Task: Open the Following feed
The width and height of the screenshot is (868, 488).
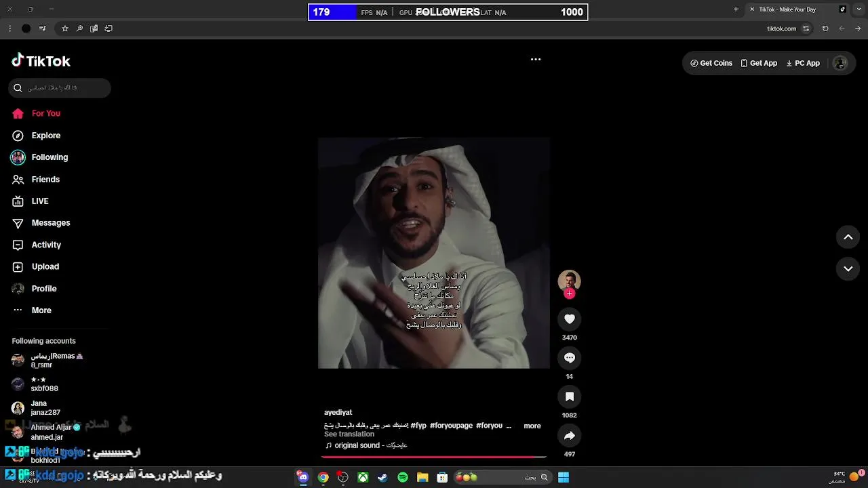Action: coord(50,157)
